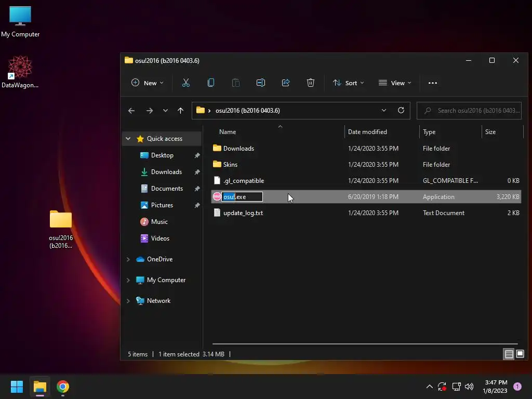Image resolution: width=532 pixels, height=399 pixels.
Task: Click the Rename icon in toolbar
Action: 261,83
